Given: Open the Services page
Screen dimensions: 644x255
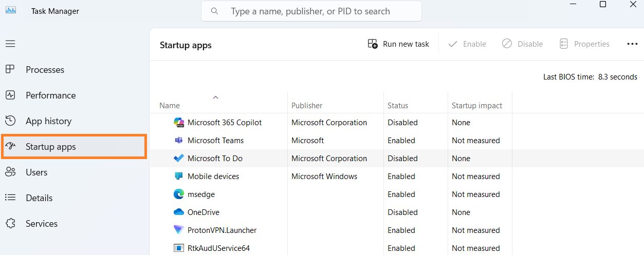Looking at the screenshot, I should pyautogui.click(x=41, y=224).
